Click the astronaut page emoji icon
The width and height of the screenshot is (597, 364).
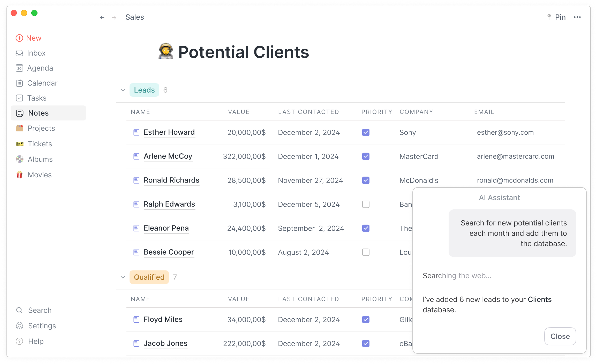[x=166, y=51]
